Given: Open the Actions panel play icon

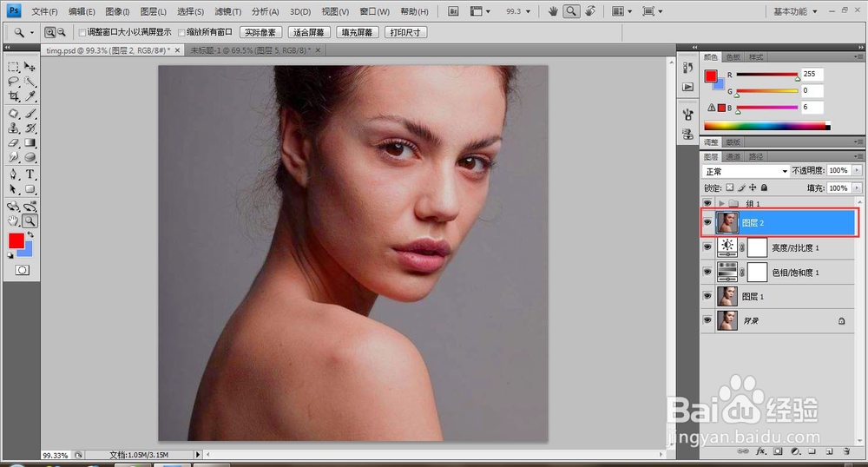Looking at the screenshot, I should coord(688,87).
